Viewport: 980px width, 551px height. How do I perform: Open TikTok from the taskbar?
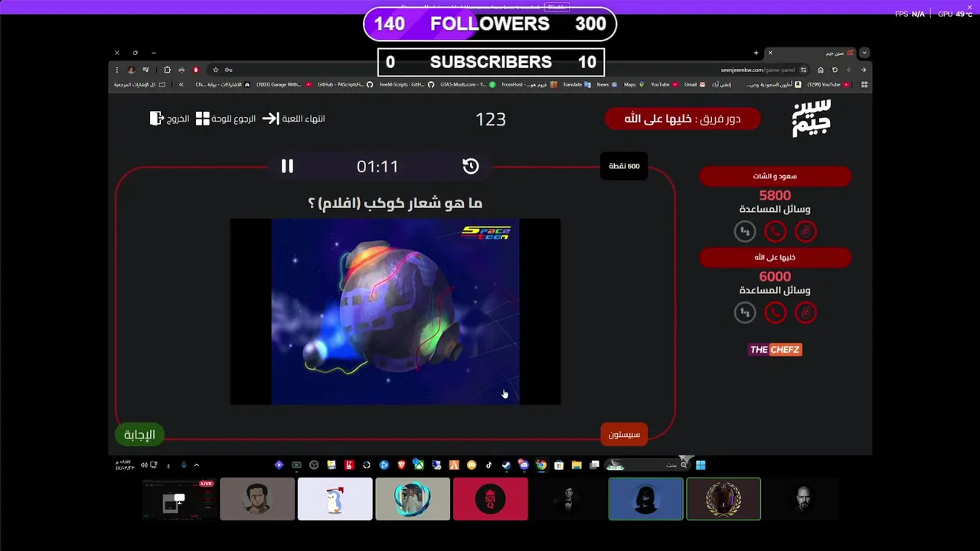pos(488,465)
